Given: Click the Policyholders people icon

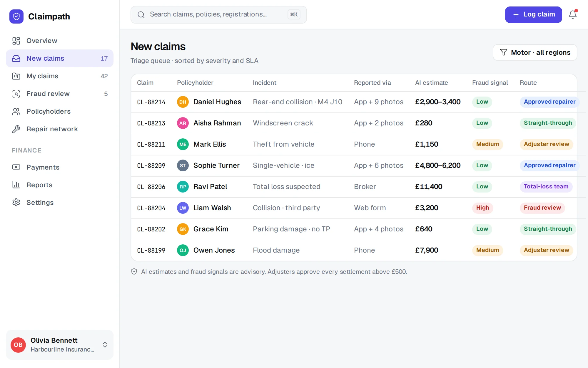Looking at the screenshot, I should (16, 111).
